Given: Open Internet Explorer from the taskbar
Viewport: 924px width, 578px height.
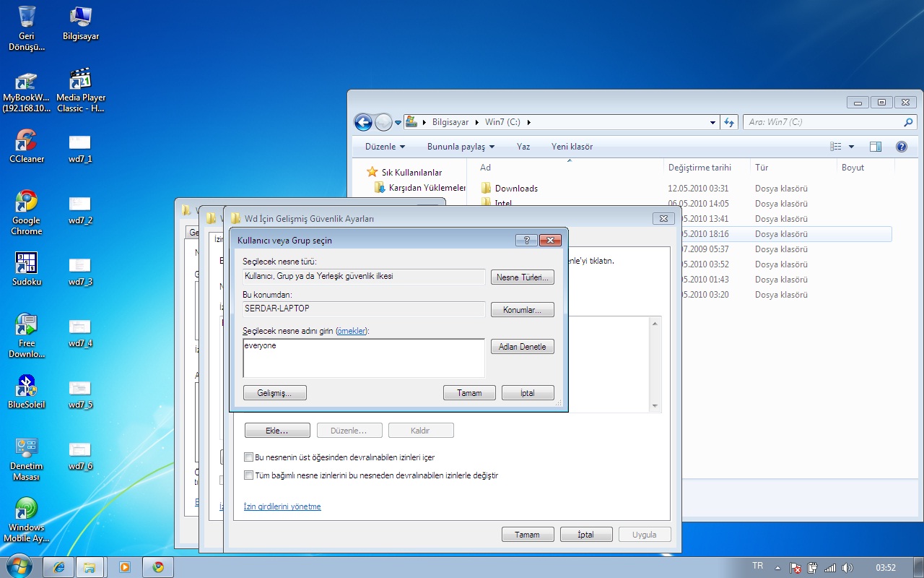Looking at the screenshot, I should pyautogui.click(x=58, y=567).
